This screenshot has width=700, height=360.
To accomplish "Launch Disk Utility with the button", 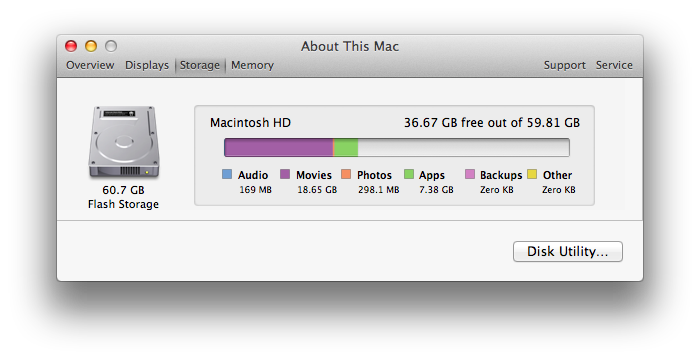I will coord(567,251).
